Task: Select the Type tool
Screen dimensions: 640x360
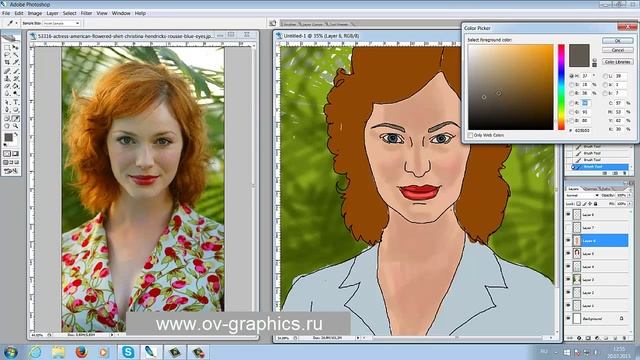Action: [x=16, y=102]
